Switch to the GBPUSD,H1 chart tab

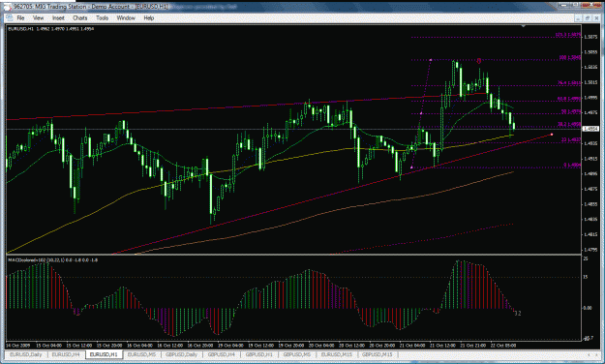pos(259,354)
